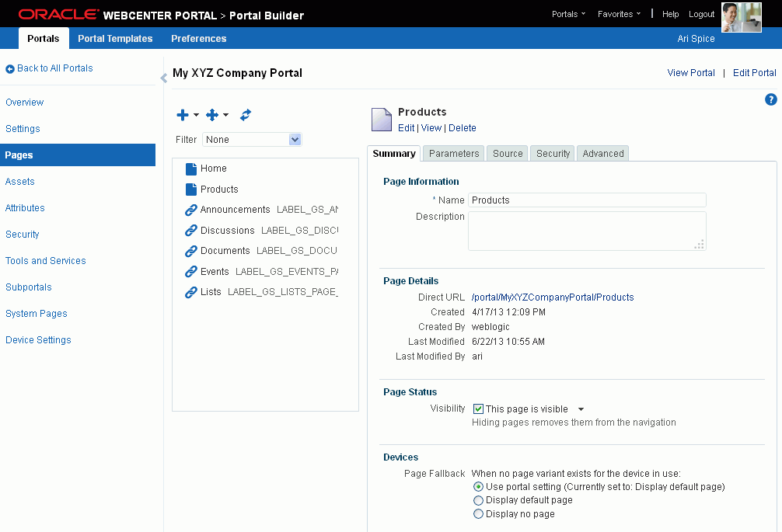Screen dimensions: 782x532
Task: Click the Delete link under Products
Action: point(462,128)
